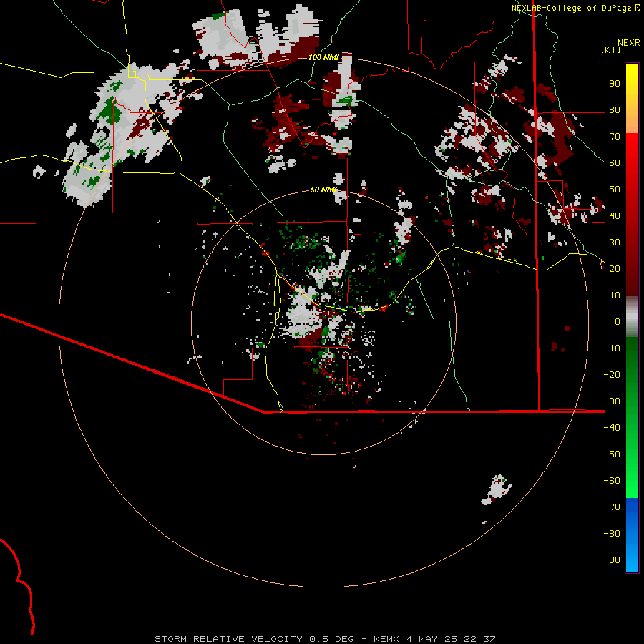644x644 pixels.
Task: Click the -80 value on velocity scale
Action: pos(612,534)
